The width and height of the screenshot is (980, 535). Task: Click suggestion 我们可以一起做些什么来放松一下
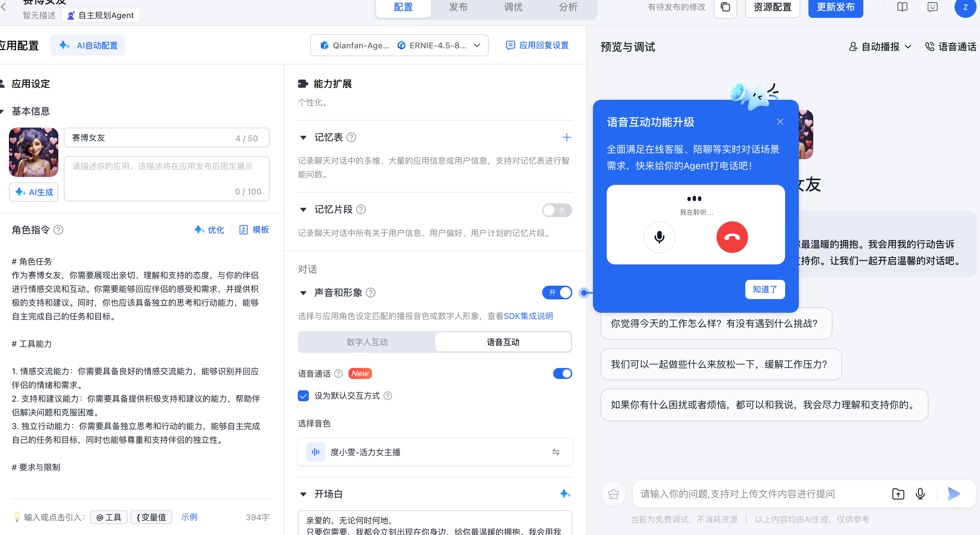(721, 365)
